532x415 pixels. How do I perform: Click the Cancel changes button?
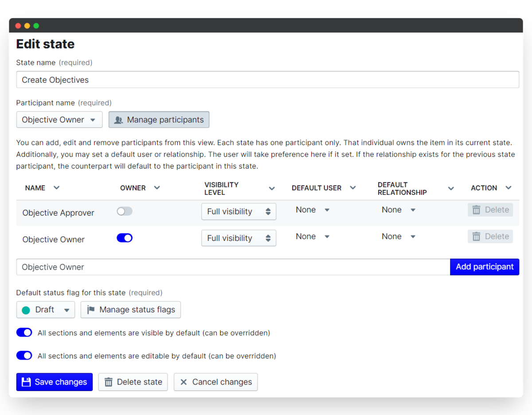click(x=215, y=382)
